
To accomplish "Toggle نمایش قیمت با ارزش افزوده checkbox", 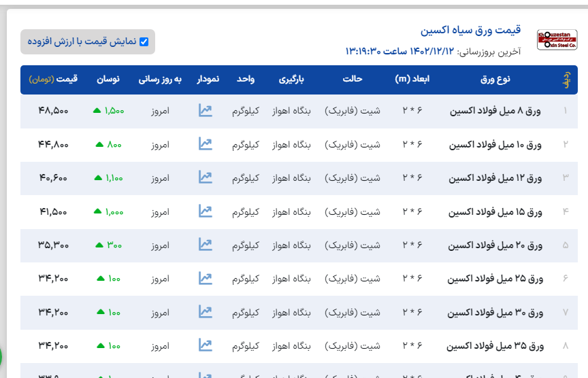I will pyautogui.click(x=144, y=41).
